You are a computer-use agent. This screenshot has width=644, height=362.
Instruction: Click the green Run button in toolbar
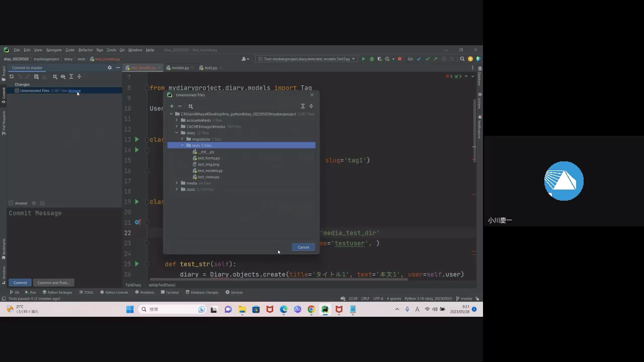[x=364, y=59]
